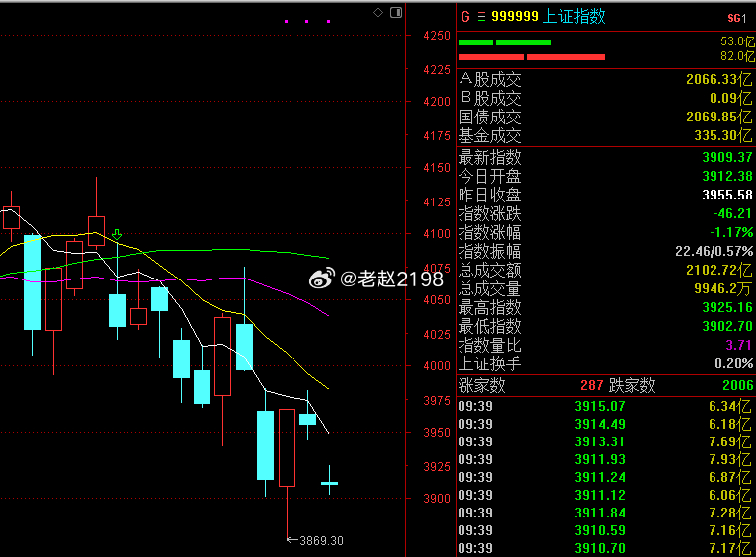Image resolution: width=756 pixels, height=557 pixels.
Task: Select the A股成交 row label
Action: [490, 80]
